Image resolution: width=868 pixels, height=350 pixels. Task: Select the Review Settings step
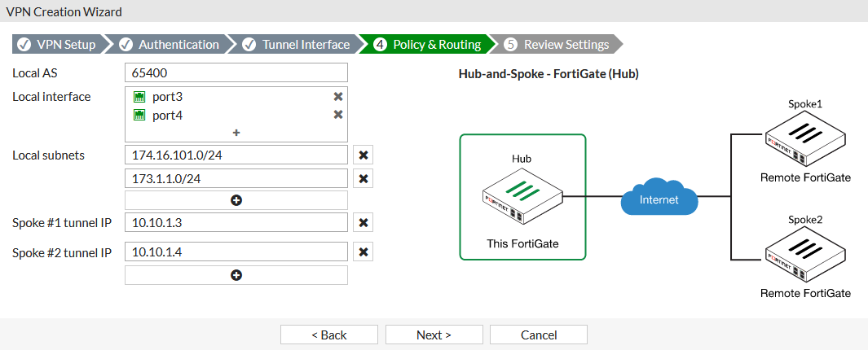click(557, 45)
